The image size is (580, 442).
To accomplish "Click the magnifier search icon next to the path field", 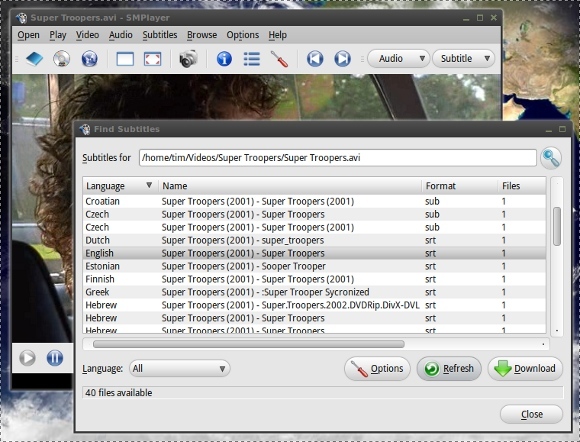I will 551,158.
